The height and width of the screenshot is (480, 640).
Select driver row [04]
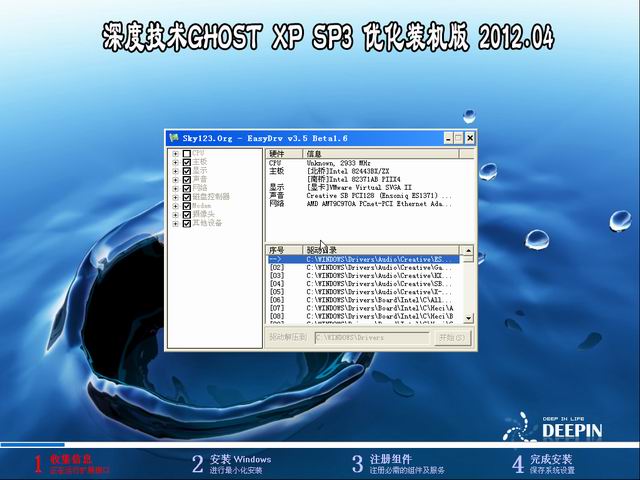click(363, 284)
